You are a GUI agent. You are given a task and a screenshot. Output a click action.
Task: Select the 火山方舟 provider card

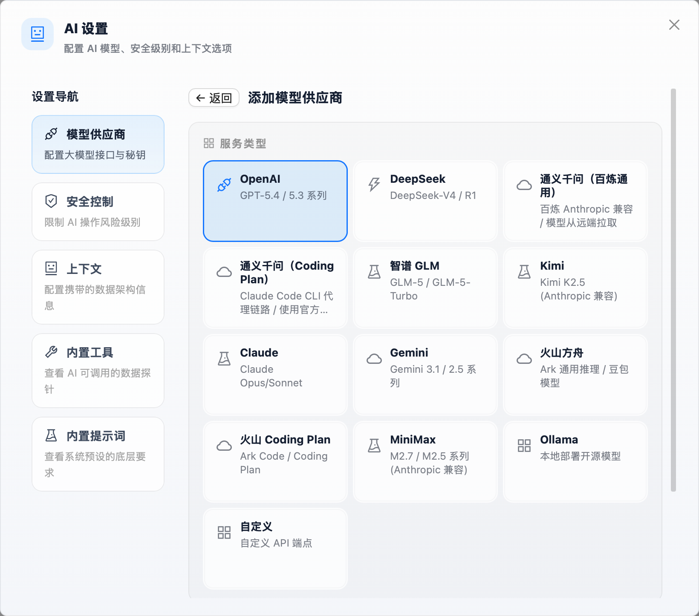(x=575, y=375)
